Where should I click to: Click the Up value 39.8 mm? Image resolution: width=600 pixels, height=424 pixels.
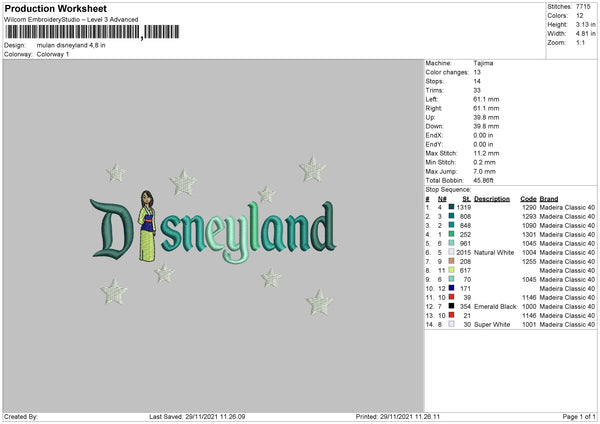click(x=486, y=117)
